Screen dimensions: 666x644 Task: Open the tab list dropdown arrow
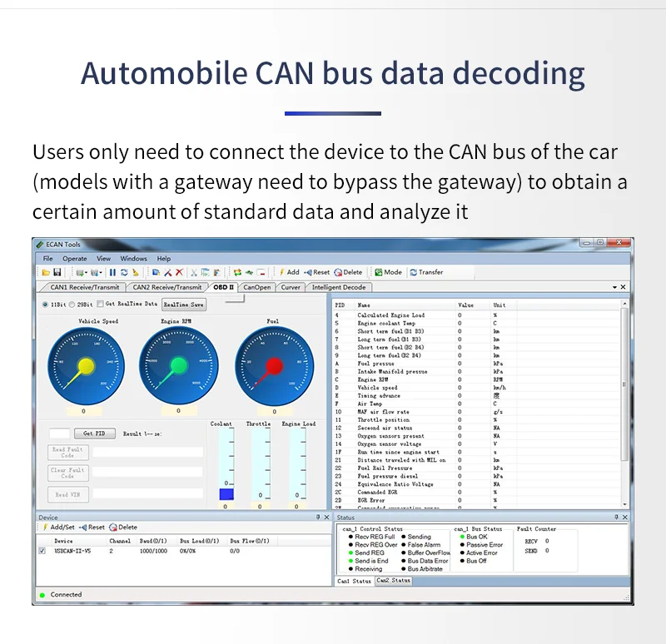614,287
